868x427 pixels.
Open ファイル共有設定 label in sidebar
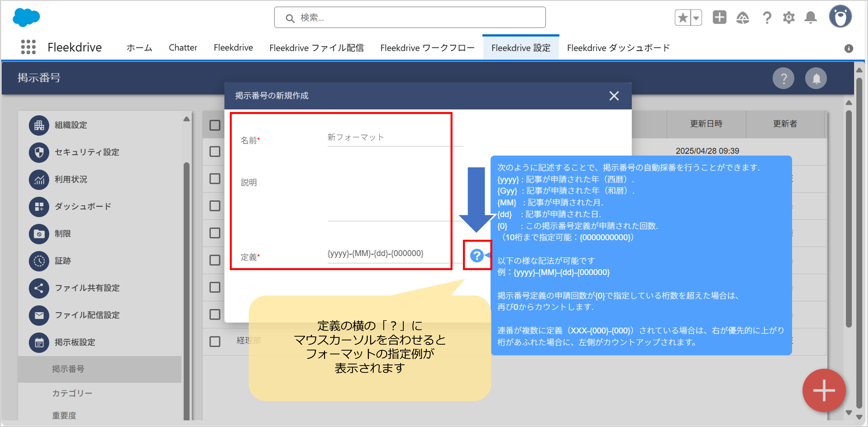87,288
